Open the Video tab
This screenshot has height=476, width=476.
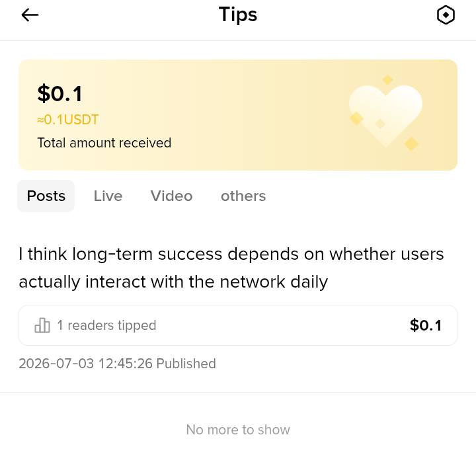point(171,196)
